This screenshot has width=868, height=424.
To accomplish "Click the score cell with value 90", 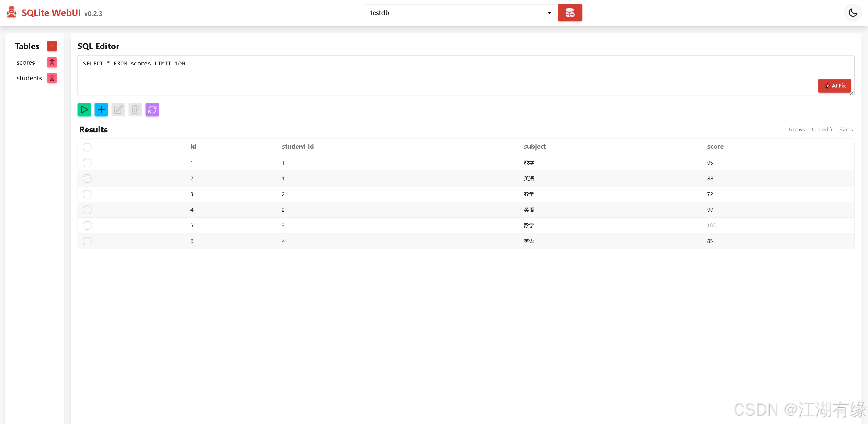I will tap(710, 210).
